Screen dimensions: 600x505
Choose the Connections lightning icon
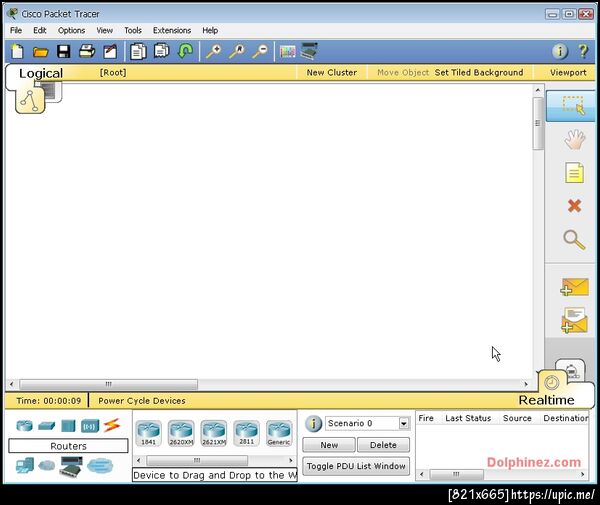[x=112, y=425]
